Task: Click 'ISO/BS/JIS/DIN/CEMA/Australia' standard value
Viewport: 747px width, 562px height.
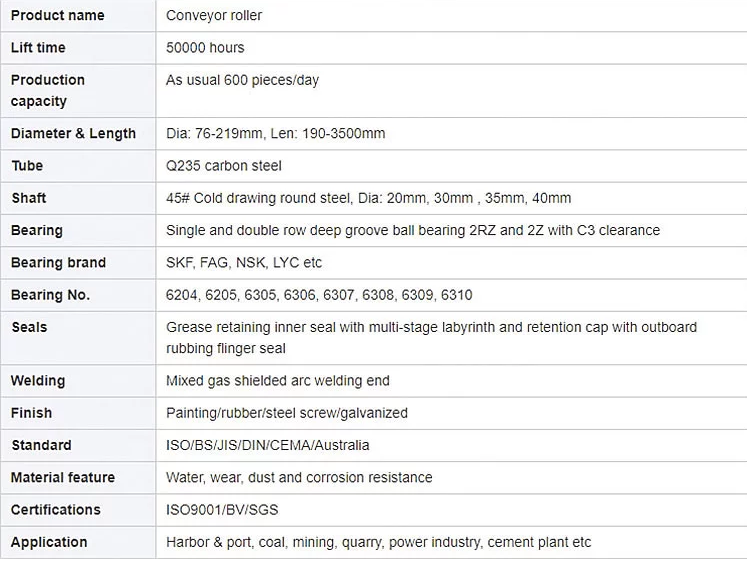Action: 267,445
